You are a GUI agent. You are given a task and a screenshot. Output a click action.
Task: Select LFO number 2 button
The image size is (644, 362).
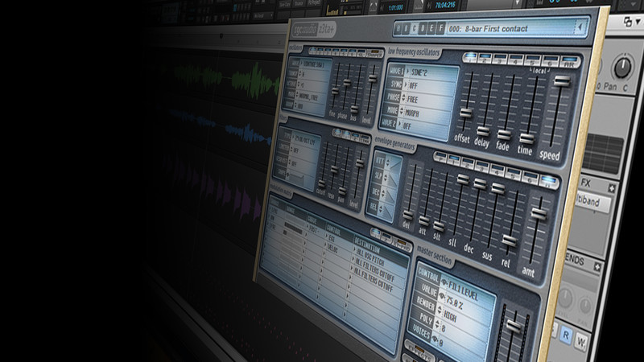coord(485,58)
